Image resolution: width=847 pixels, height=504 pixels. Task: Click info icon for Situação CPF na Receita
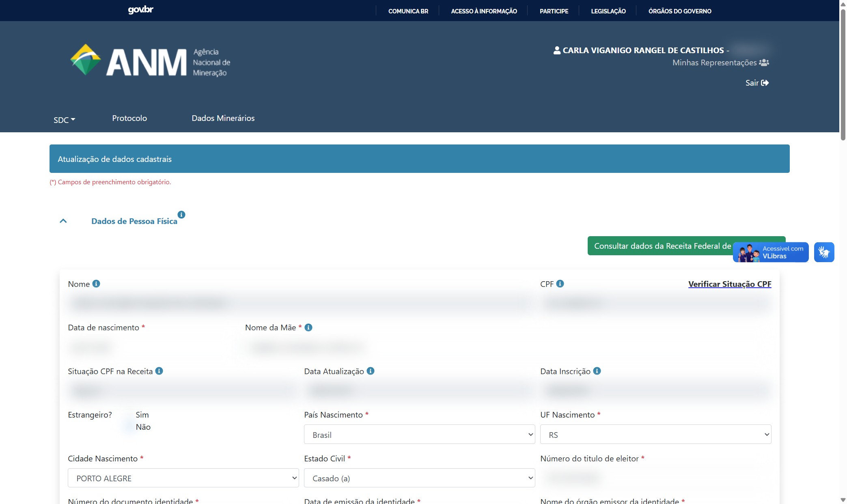(159, 371)
